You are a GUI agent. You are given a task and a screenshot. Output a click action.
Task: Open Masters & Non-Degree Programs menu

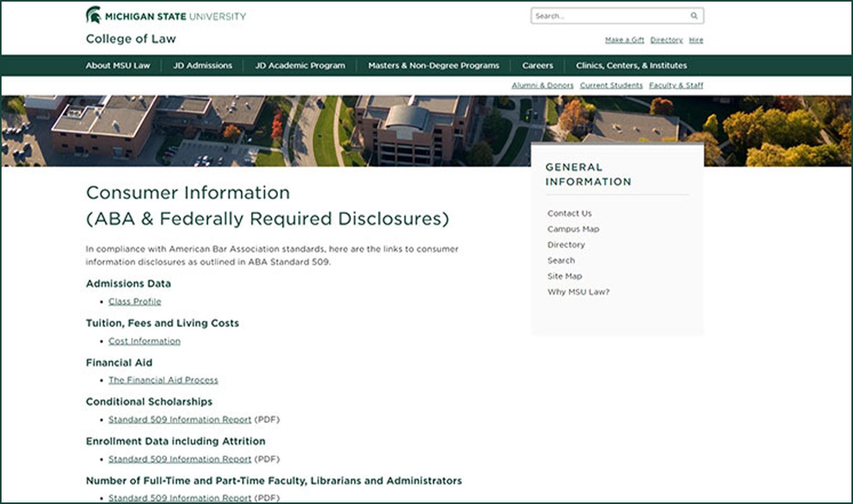(434, 66)
